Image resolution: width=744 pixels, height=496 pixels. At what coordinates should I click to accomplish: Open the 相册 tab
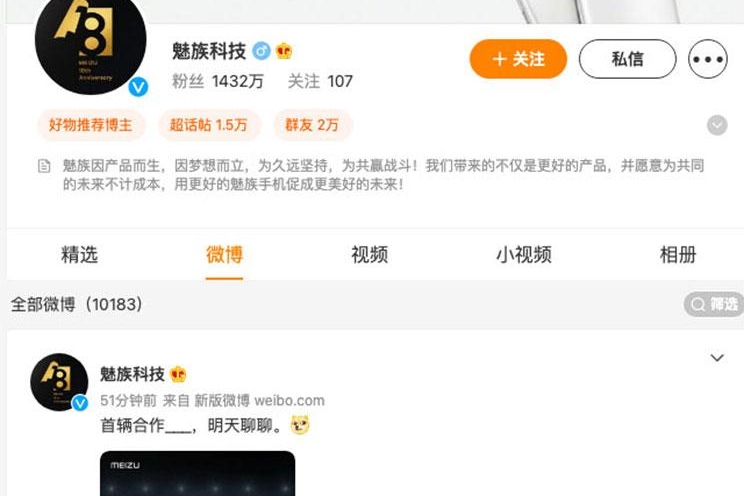pos(678,255)
